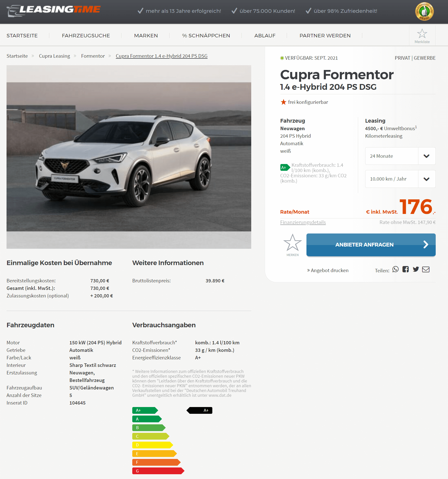Viewport: 448px width, 479px height.
Task: Click the red G efficiency bar
Action: click(x=158, y=471)
